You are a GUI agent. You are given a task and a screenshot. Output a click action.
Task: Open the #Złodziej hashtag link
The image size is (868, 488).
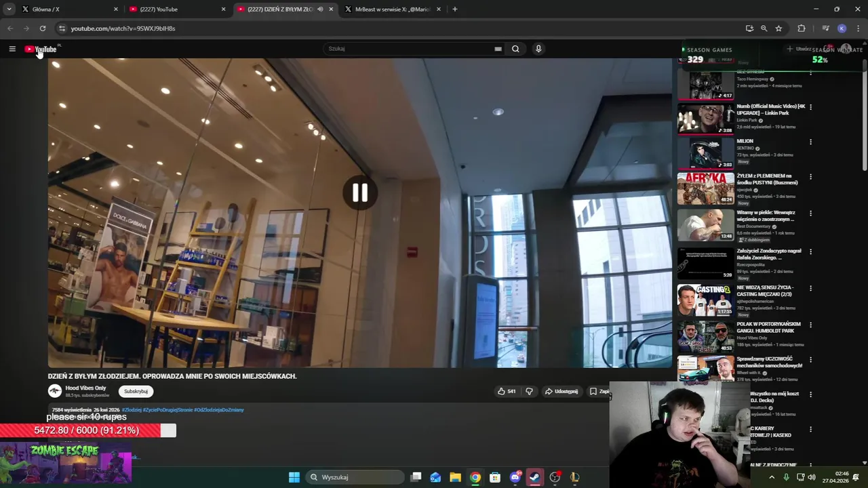[x=131, y=410]
